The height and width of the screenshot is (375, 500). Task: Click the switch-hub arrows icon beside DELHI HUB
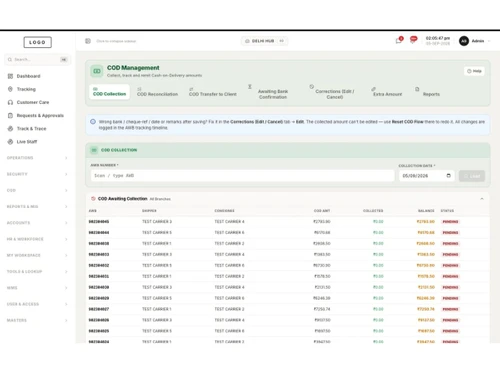282,41
